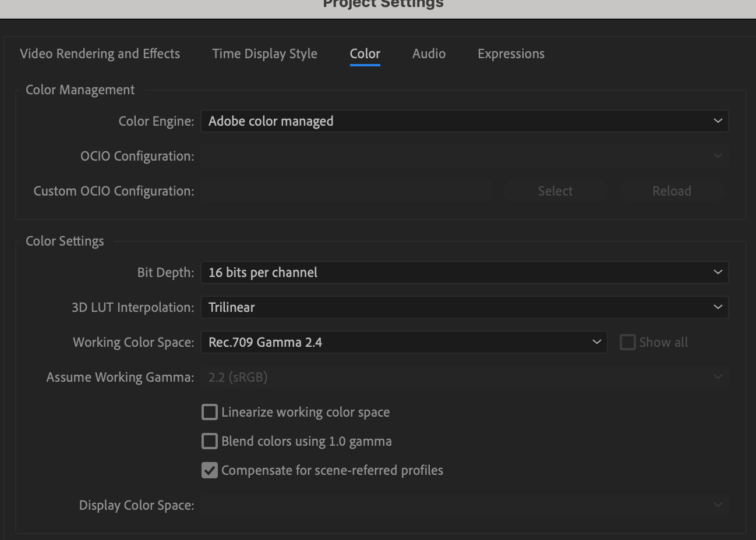The image size is (756, 540).
Task: Click the Working Color Space dropdown chevron
Action: pyautogui.click(x=596, y=342)
